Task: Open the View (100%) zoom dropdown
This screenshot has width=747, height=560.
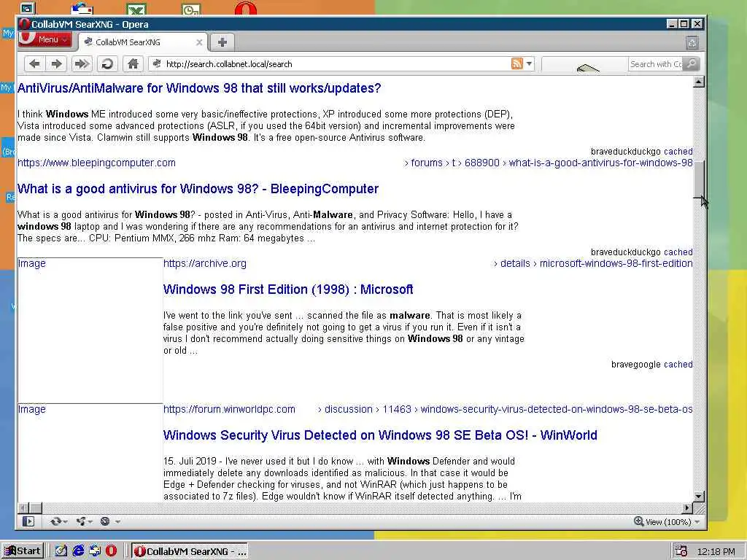Action: 672,522
